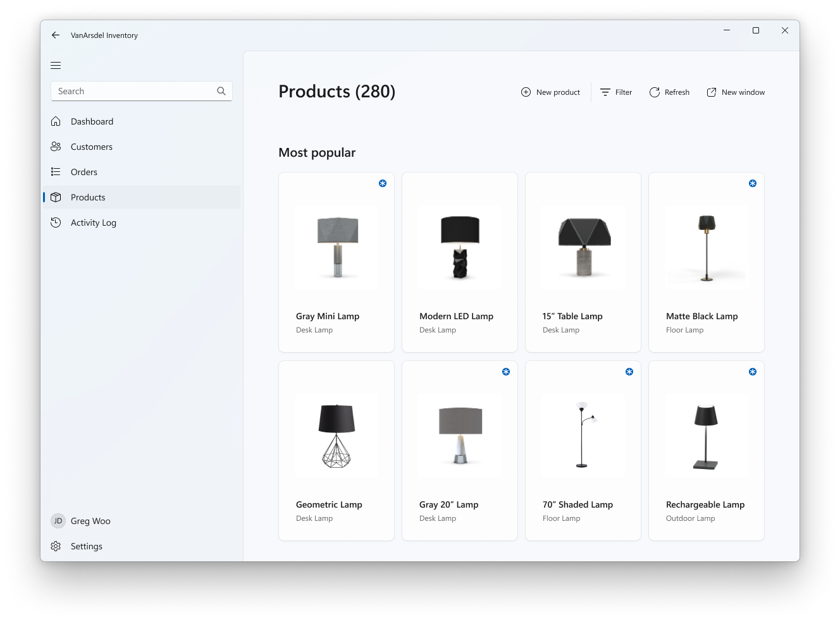Click the blue badge on Rechargeable Lamp

point(753,372)
